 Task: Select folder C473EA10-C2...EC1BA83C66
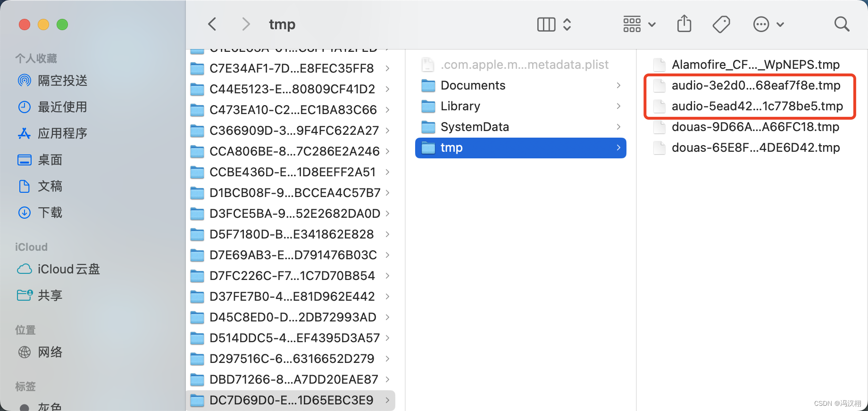point(291,110)
